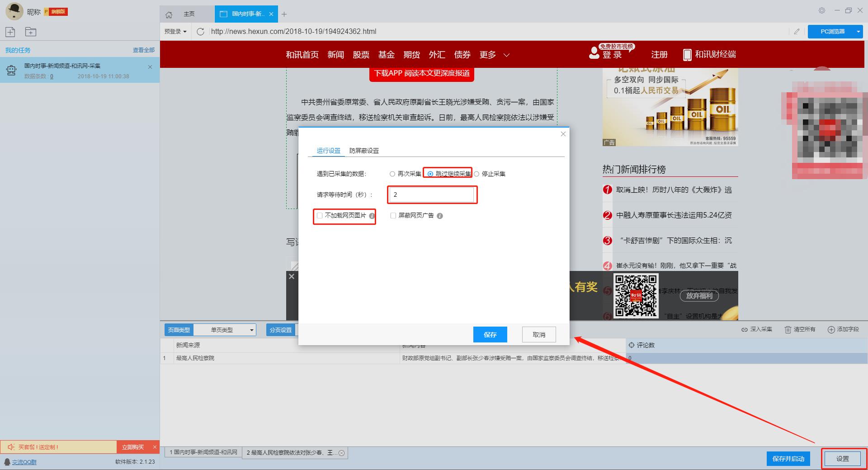
Task: Close the 国内时事-新 browser tab
Action: click(x=271, y=14)
